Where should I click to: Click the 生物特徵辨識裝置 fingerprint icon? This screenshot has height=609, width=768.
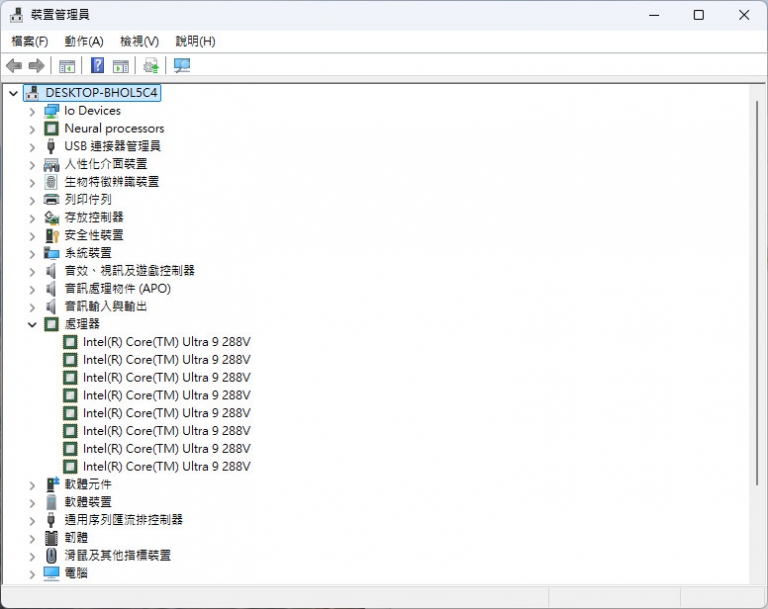[51, 182]
